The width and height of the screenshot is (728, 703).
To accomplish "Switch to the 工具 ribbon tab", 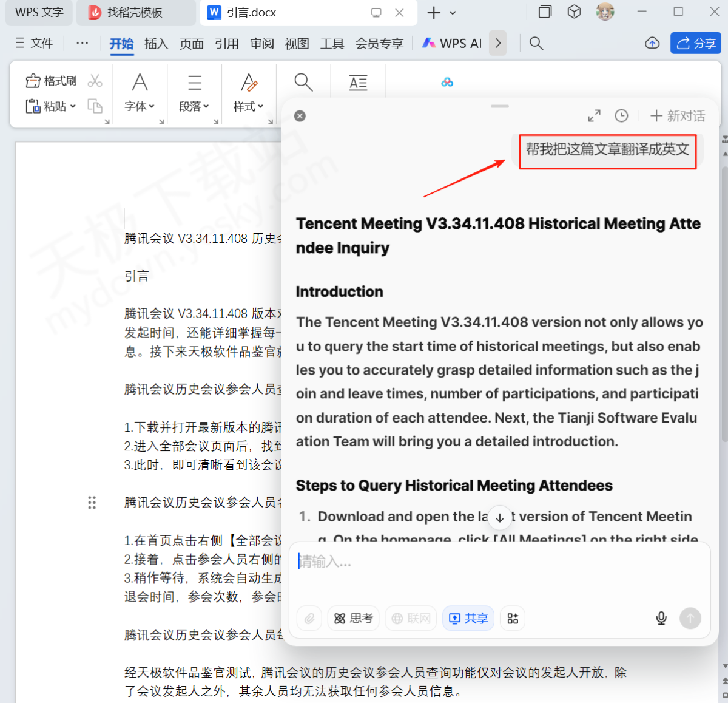I will click(x=332, y=44).
